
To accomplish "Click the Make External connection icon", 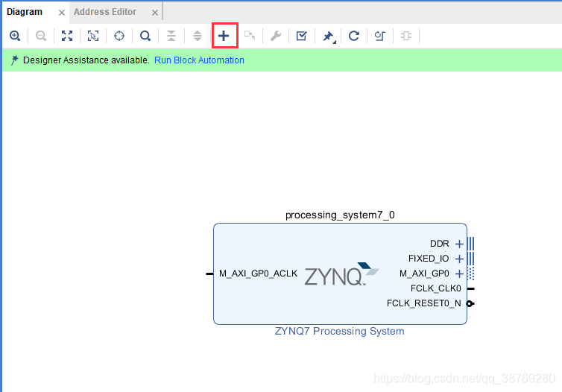I will coord(250,36).
